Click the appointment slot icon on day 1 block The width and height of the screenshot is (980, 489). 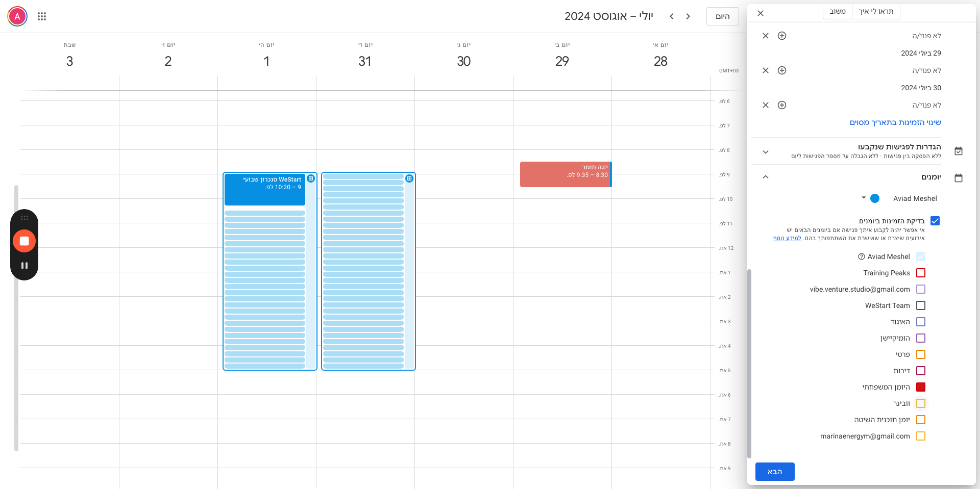click(x=311, y=178)
